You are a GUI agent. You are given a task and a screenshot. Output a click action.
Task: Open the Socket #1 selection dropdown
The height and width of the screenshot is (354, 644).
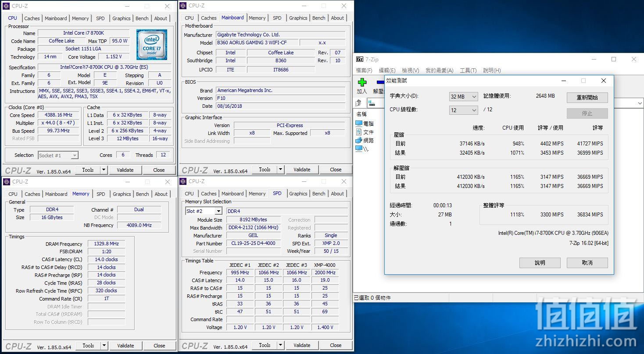coord(58,155)
